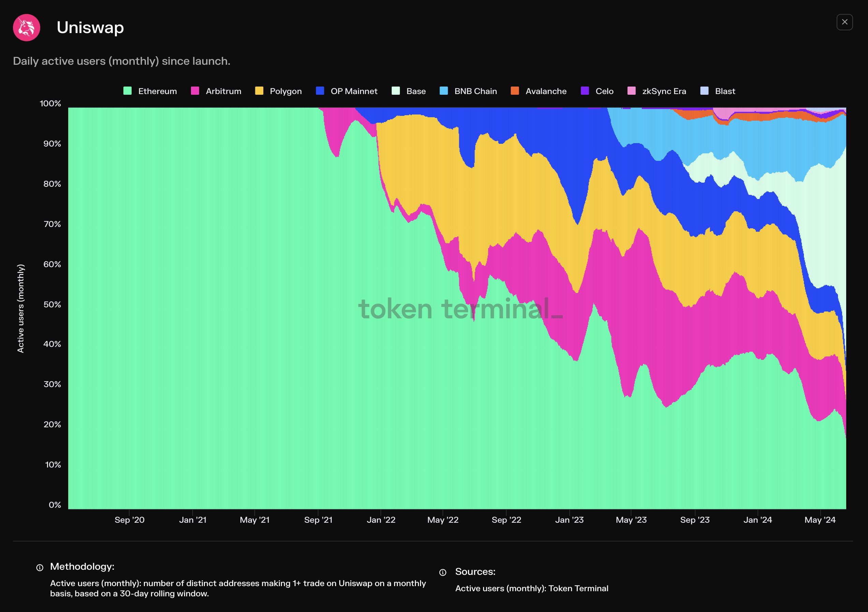Click the 80% y-axis label
The height and width of the screenshot is (612, 868).
[x=52, y=184]
